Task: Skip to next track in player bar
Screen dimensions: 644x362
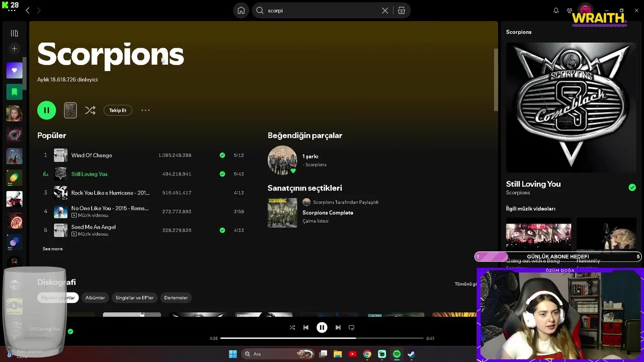Action: point(338,327)
